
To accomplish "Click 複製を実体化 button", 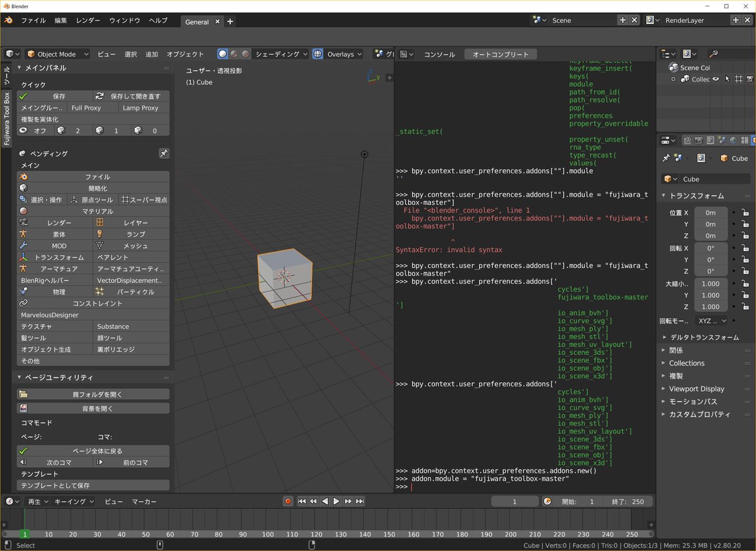I will click(x=93, y=119).
